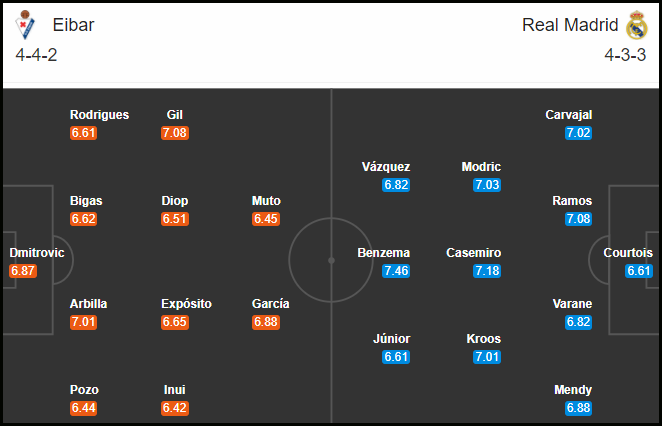Open the Eibar team name link

pos(73,25)
